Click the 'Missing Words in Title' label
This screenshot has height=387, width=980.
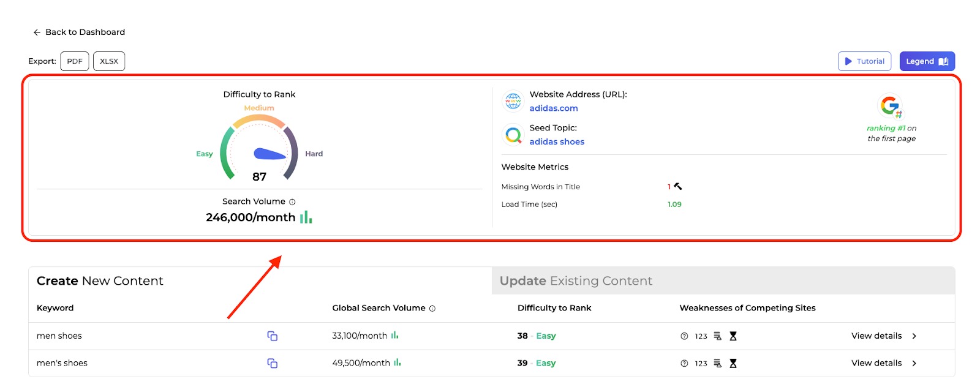[x=541, y=187]
